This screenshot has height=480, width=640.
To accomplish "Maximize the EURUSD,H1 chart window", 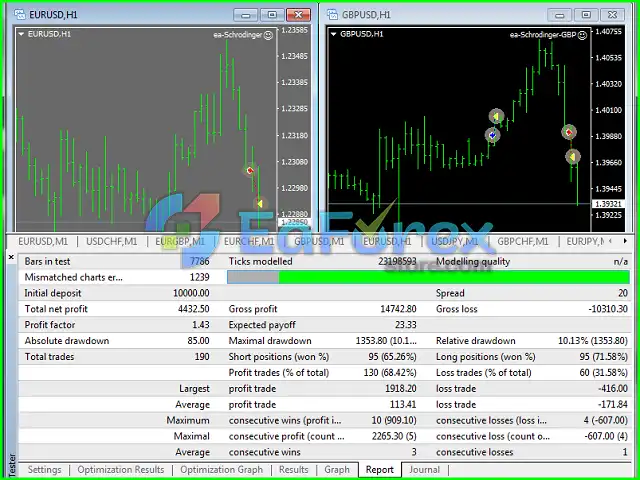I will coord(272,15).
